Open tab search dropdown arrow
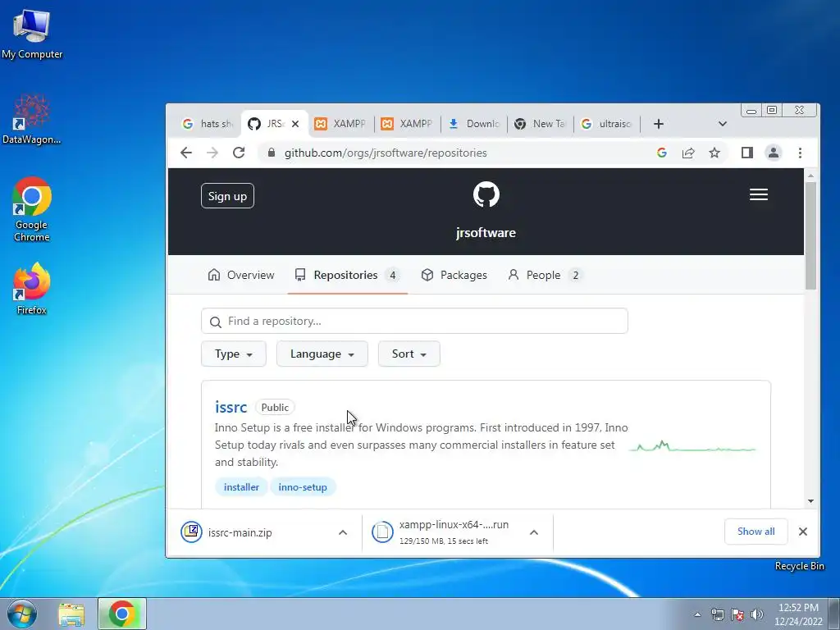The image size is (840, 630). (722, 124)
